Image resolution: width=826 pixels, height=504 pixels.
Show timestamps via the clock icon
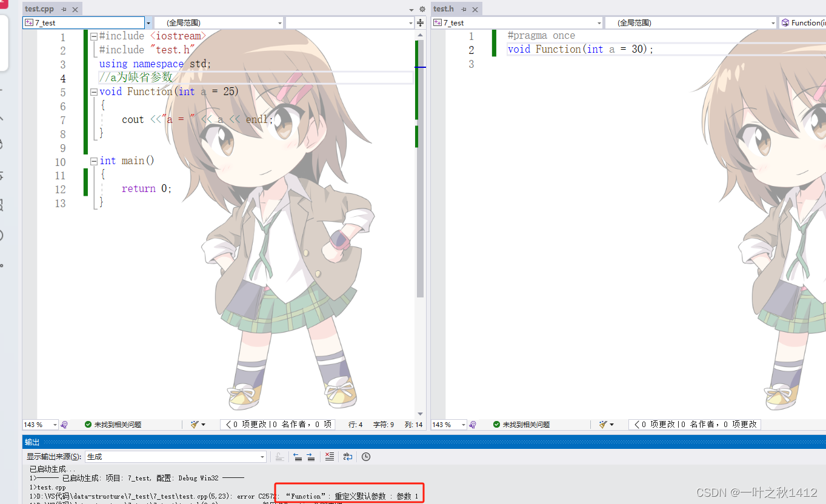365,456
